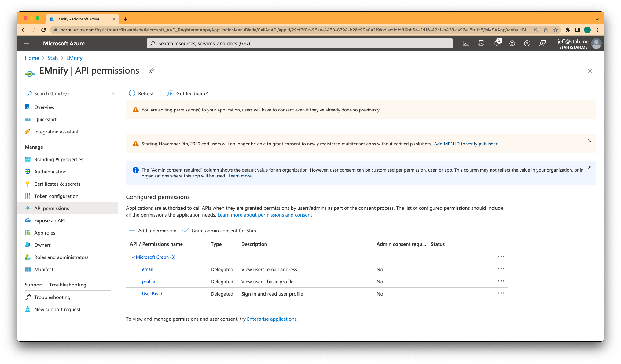Click Add a permission button
This screenshot has width=621, height=364.
pyautogui.click(x=153, y=231)
